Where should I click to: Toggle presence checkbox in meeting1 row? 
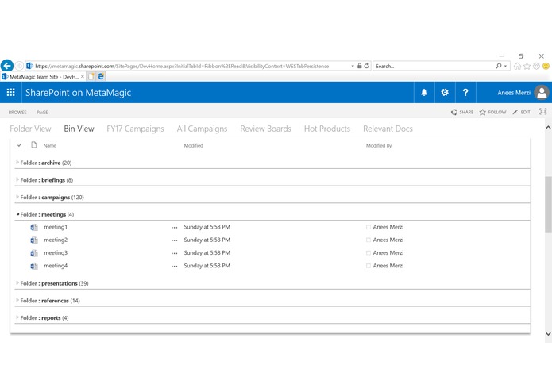(x=369, y=227)
